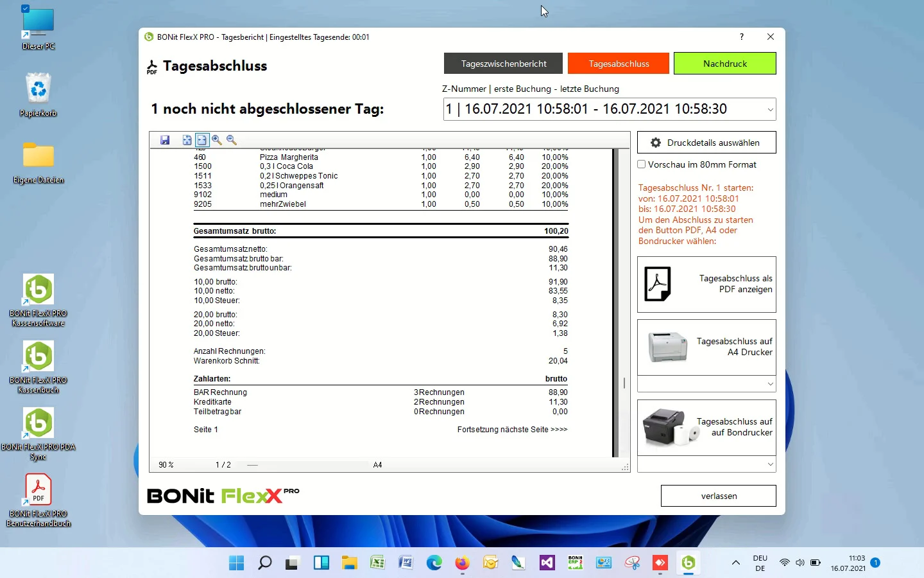This screenshot has height=578, width=924.
Task: Open the Bondrucker selection dropdown
Action: coord(770,464)
